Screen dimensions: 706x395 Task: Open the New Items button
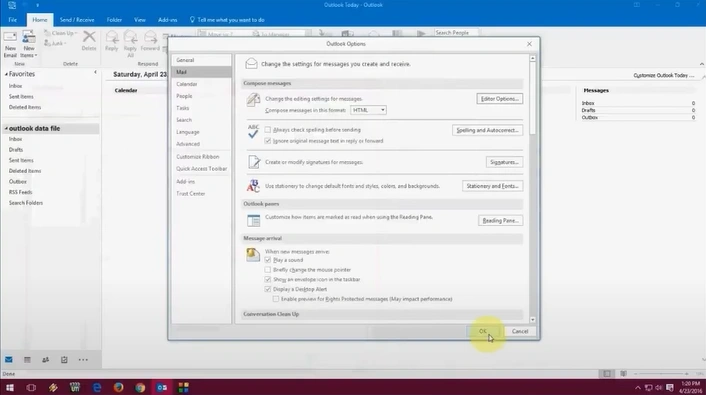click(29, 44)
